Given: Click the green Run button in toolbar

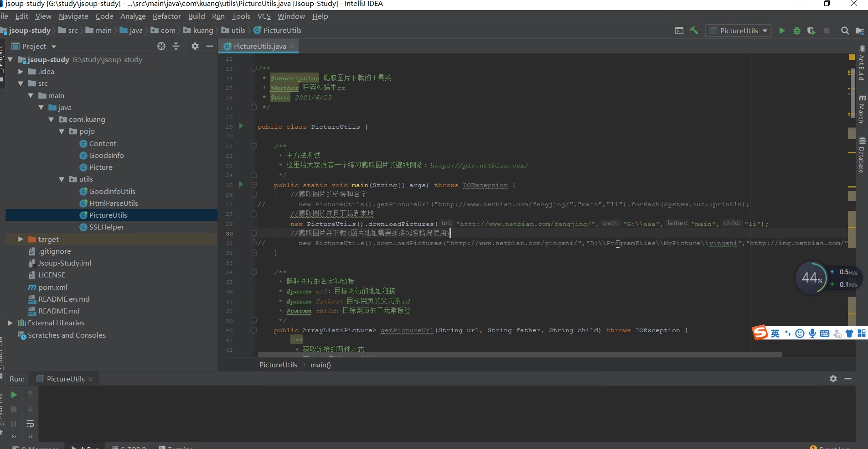Looking at the screenshot, I should 782,31.
